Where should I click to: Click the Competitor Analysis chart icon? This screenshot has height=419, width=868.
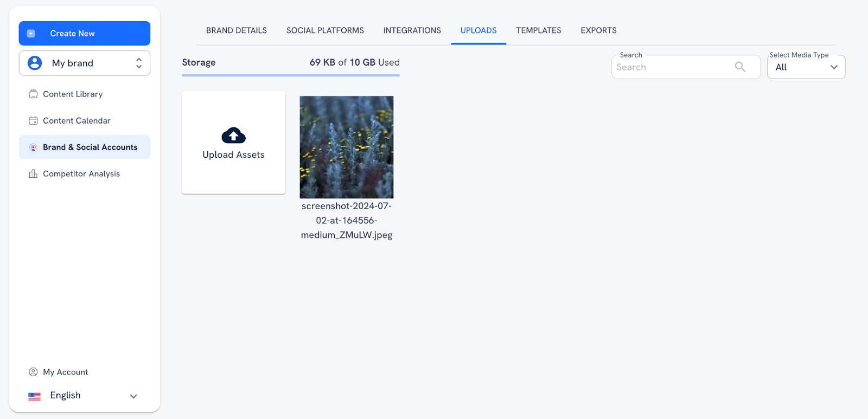[x=33, y=174]
